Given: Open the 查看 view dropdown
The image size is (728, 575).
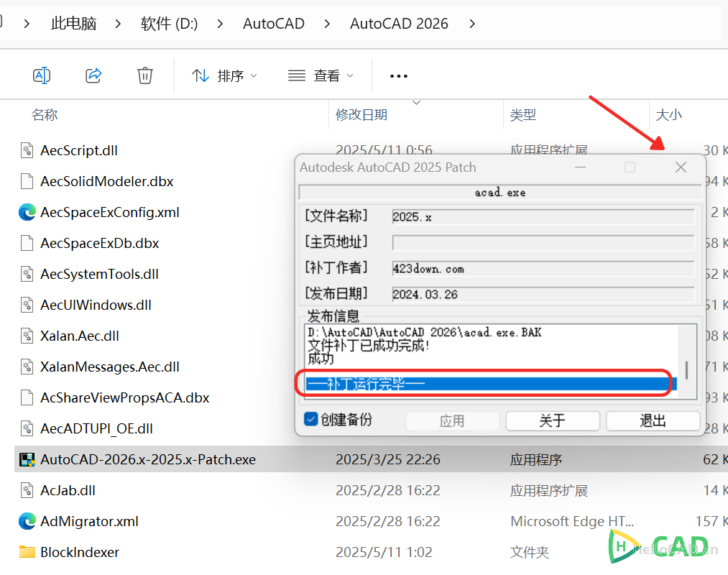Looking at the screenshot, I should 321,75.
